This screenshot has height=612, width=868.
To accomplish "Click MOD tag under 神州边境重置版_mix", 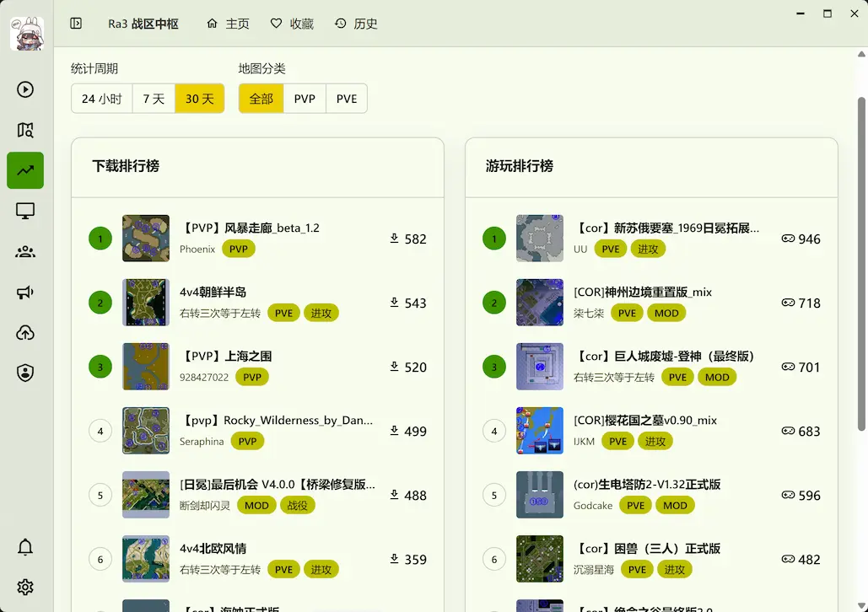I will coord(666,314).
